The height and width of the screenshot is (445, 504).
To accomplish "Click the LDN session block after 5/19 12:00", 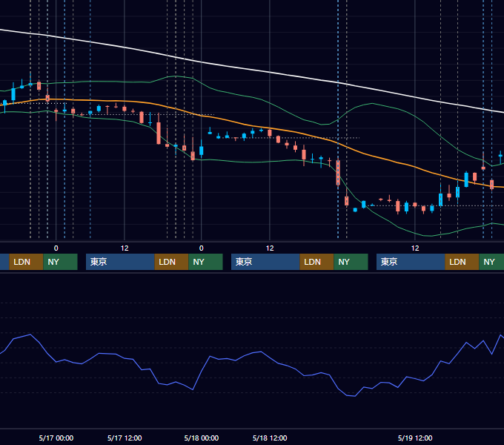I will point(462,262).
